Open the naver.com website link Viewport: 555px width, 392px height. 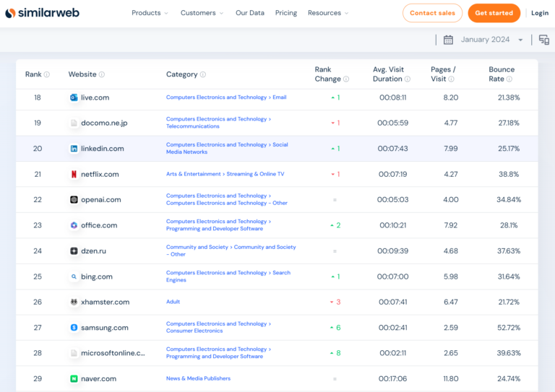98,378
